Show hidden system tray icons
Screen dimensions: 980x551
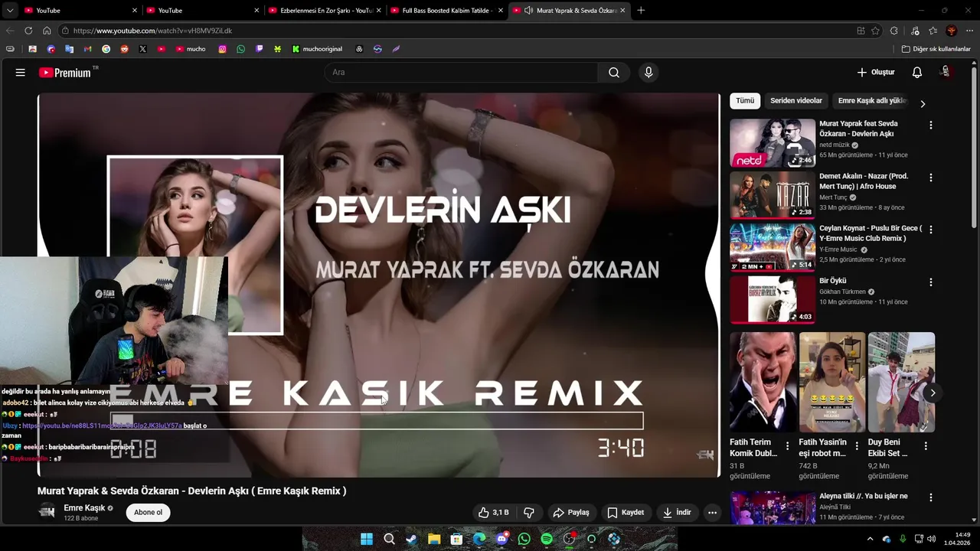[870, 539]
